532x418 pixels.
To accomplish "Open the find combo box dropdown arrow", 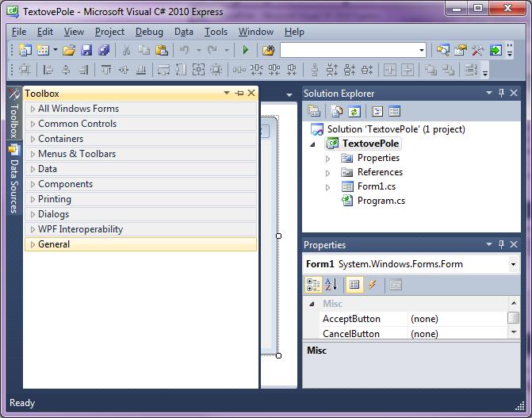I will tap(421, 50).
